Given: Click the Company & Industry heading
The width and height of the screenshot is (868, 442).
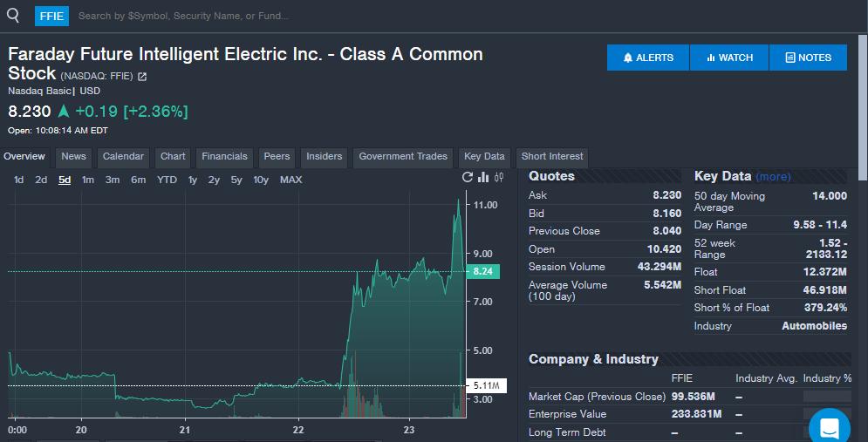Looking at the screenshot, I should (x=593, y=359).
